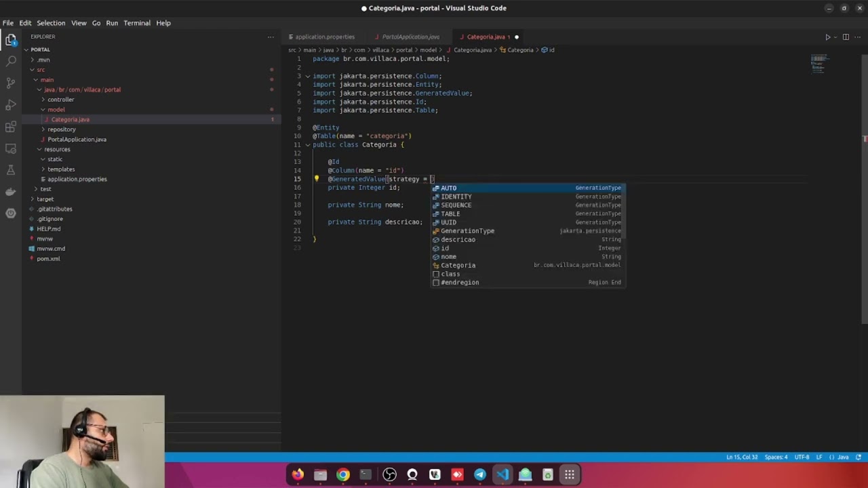Open the Extensions view
The width and height of the screenshot is (868, 488).
click(11, 127)
